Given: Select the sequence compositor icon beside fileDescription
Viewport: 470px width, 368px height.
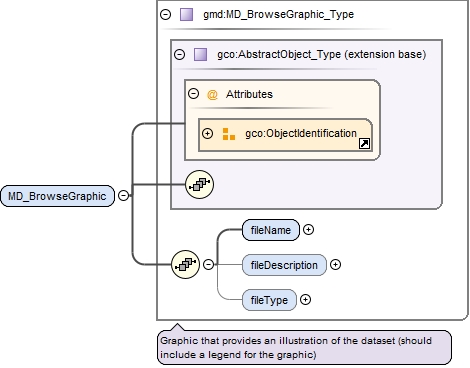Looking at the screenshot, I should 185,264.
